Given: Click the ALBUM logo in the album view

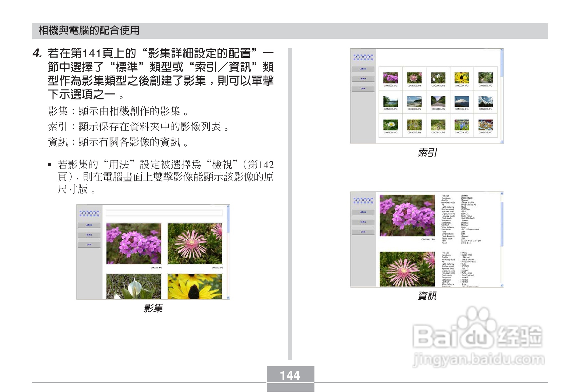Looking at the screenshot, I should coord(89,213).
